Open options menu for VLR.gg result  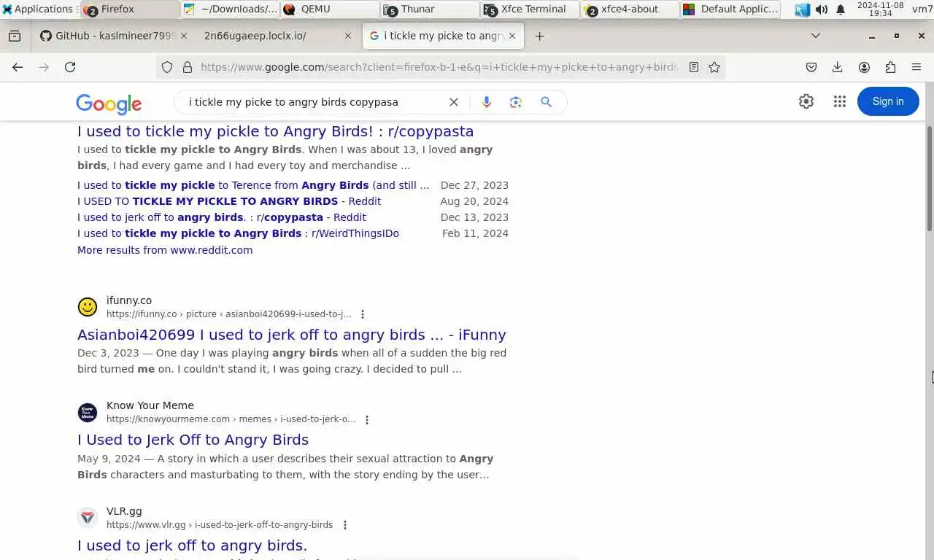click(x=345, y=525)
